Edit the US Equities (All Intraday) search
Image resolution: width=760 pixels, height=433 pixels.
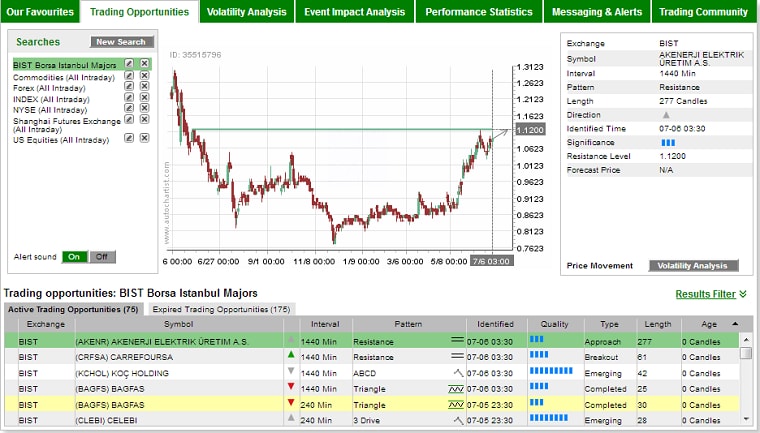point(129,138)
